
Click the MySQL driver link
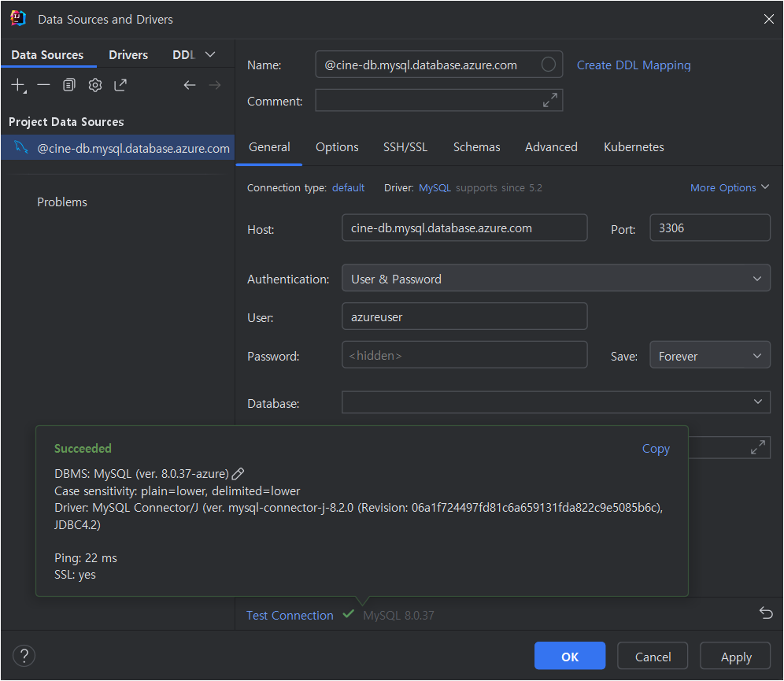tap(435, 187)
